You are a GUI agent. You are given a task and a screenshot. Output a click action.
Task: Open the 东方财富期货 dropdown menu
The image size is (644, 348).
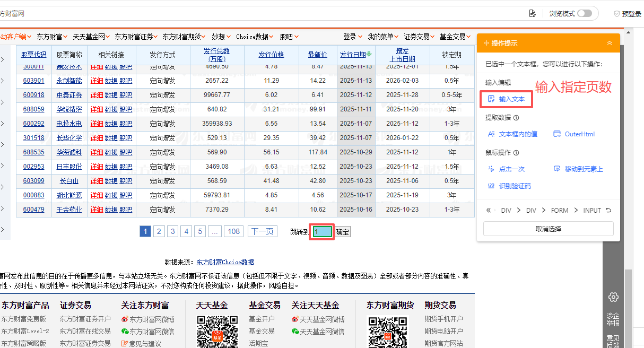[184, 37]
